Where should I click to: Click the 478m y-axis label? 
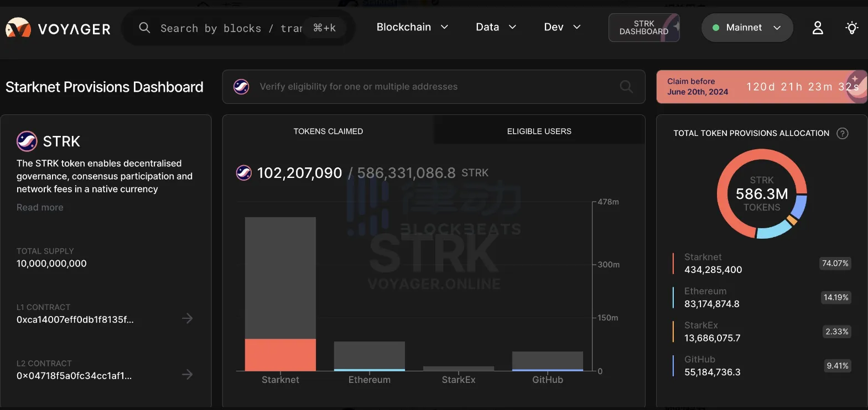point(609,202)
